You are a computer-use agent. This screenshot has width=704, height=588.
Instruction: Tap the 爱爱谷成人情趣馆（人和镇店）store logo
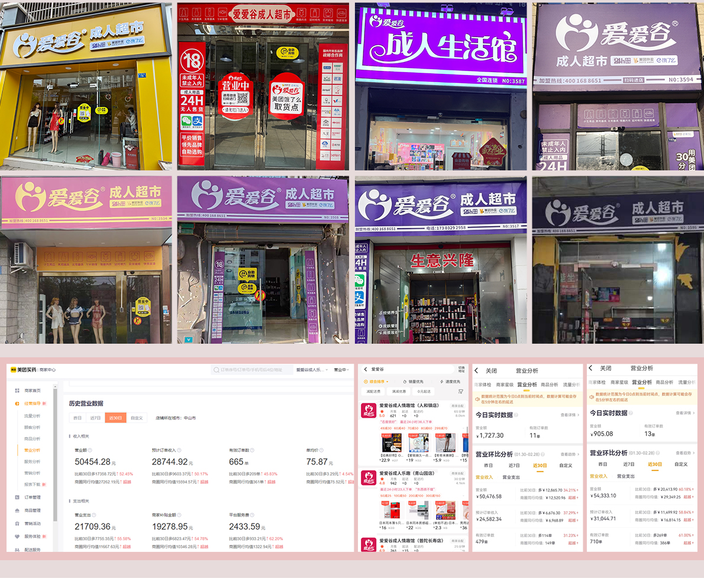[x=369, y=411]
